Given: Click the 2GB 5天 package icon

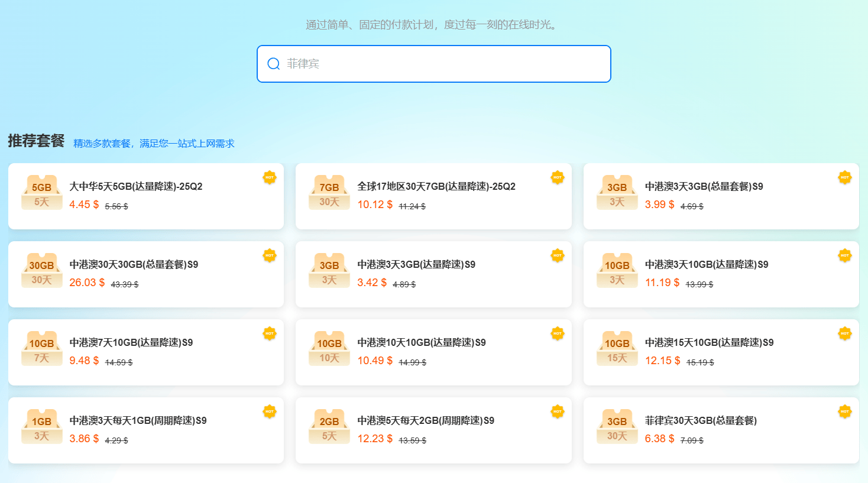Looking at the screenshot, I should [x=329, y=427].
